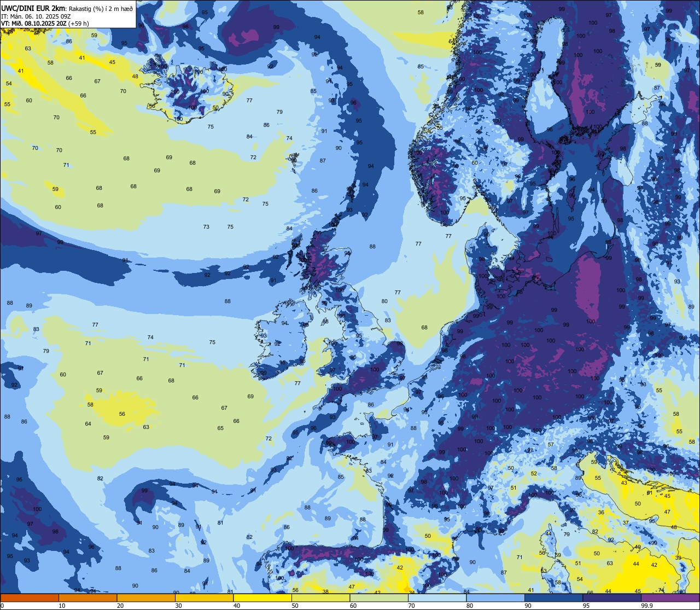Click the 'VT: Mið. 08.10.2025 20Z' line
700x610 pixels.
pyautogui.click(x=34, y=23)
